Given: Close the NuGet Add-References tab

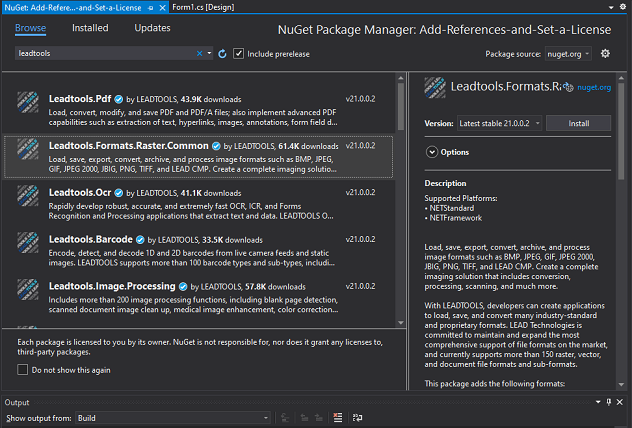Looking at the screenshot, I should (x=162, y=8).
